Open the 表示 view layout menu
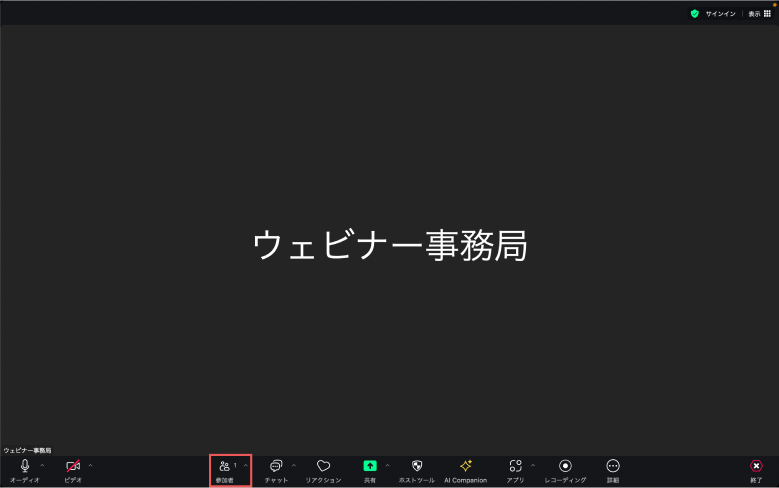The width and height of the screenshot is (779, 488). point(761,14)
